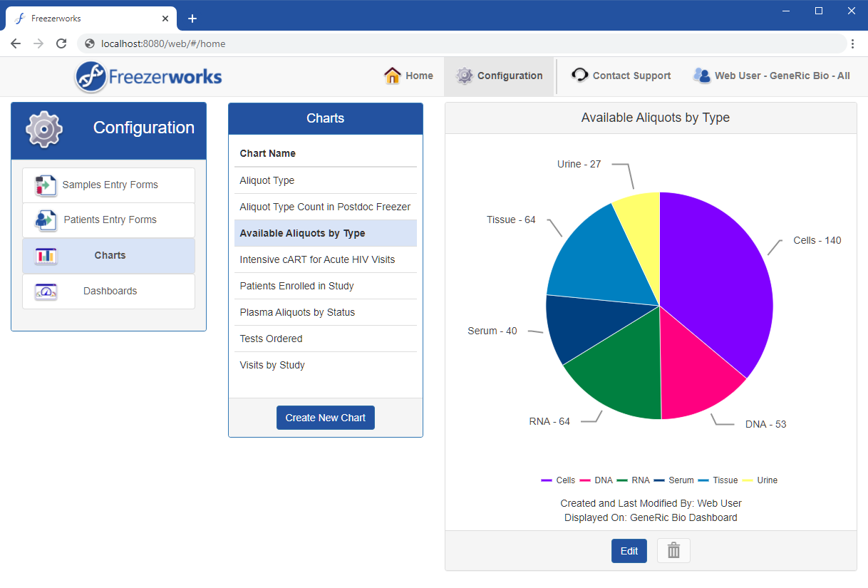Viewport: 868px width, 588px height.
Task: Open the Patients Entry Forms section
Action: coord(108,220)
